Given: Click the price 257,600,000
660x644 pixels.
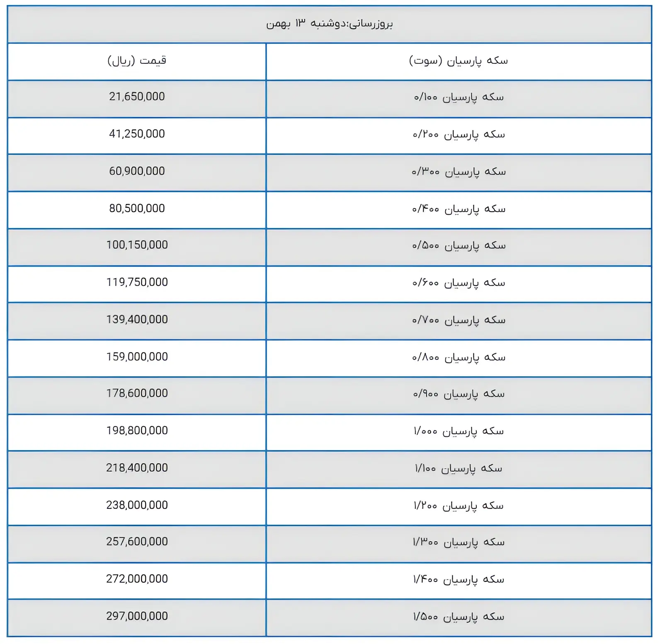Looking at the screenshot, I should point(137,542).
